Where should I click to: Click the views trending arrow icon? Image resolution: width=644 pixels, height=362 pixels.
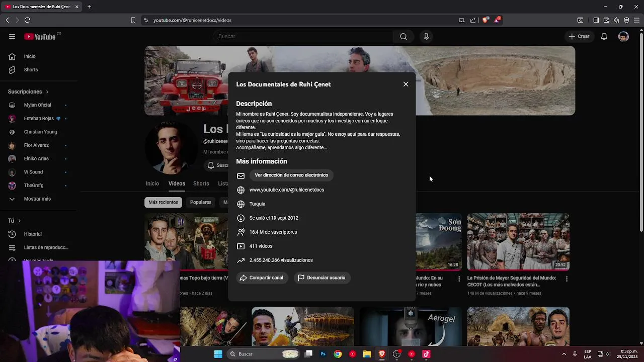click(240, 260)
